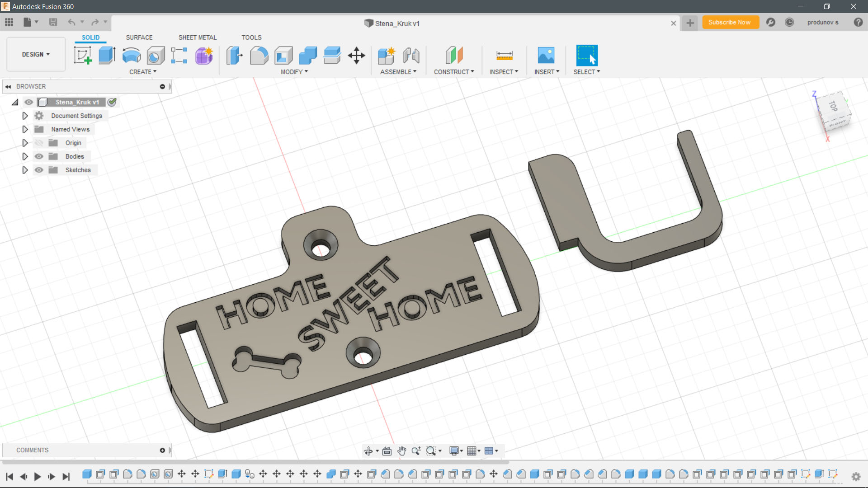Image resolution: width=868 pixels, height=488 pixels.
Task: Select the Fillet tool in Modify
Action: tap(259, 56)
